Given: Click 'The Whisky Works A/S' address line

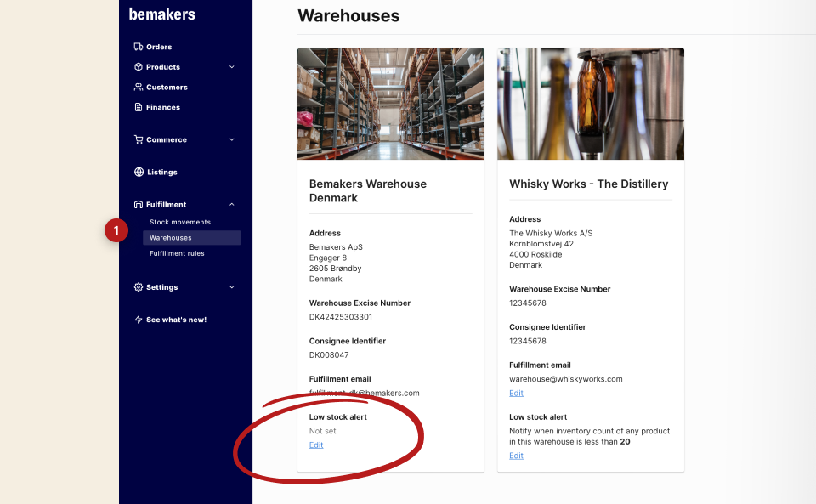Looking at the screenshot, I should click(551, 233).
